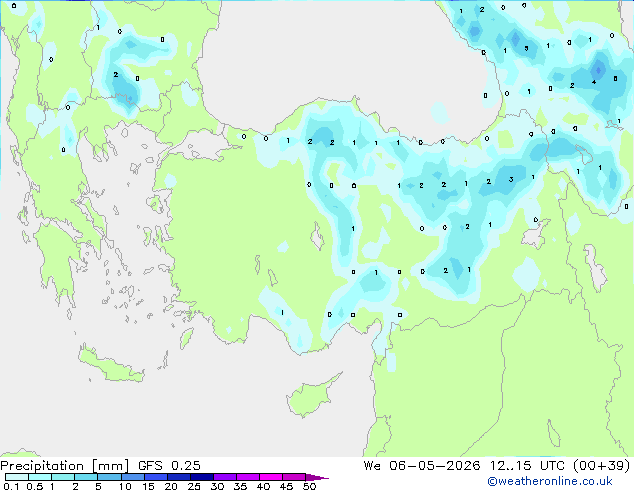This screenshot has width=634, height=490.
Task: Click the legend label '10'
Action: tap(125, 486)
